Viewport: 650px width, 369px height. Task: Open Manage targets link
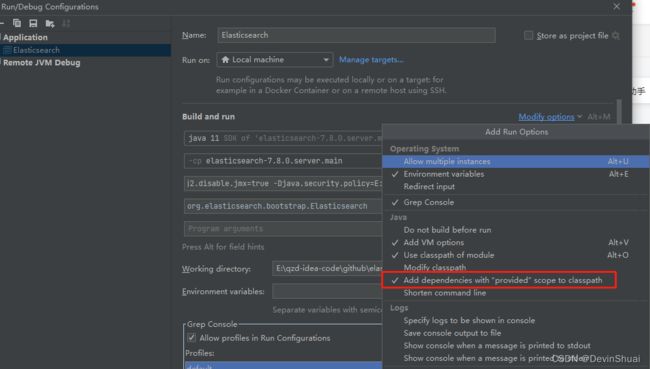pyautogui.click(x=371, y=60)
